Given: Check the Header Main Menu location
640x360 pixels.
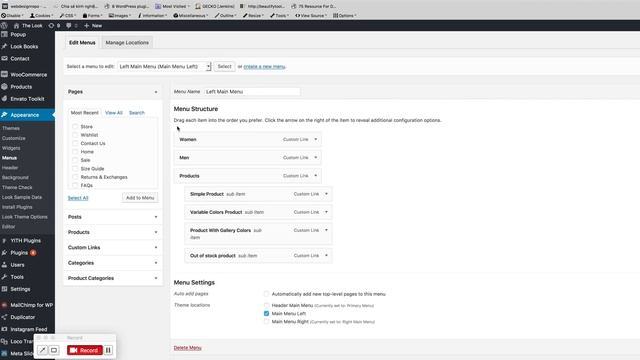Looking at the screenshot, I should [x=267, y=305].
